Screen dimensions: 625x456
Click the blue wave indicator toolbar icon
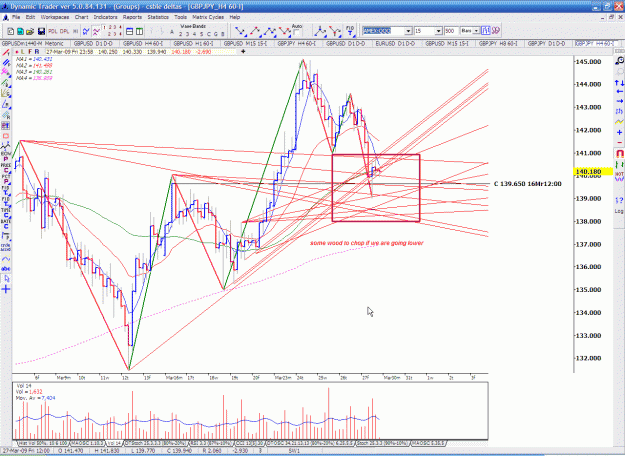pyautogui.click(x=86, y=31)
